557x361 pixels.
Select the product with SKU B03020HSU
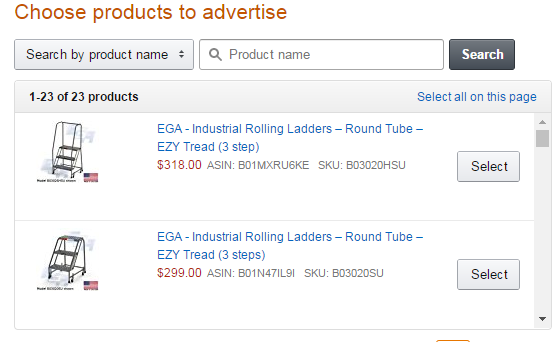(488, 166)
